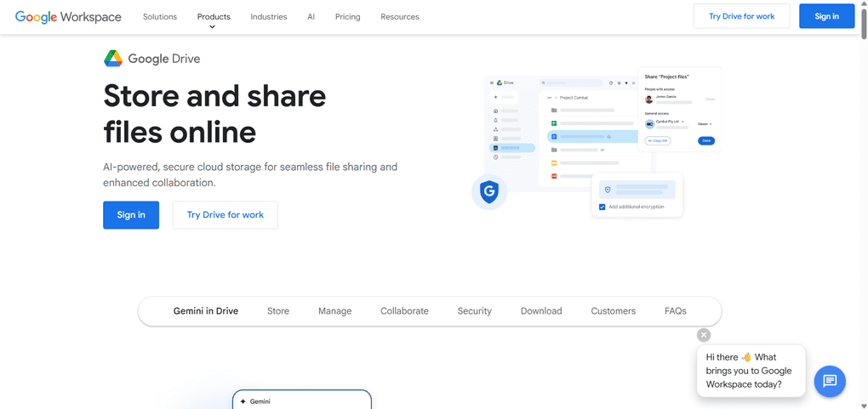Viewport: 868px width, 409px height.
Task: Go to the Customers tab
Action: click(614, 311)
